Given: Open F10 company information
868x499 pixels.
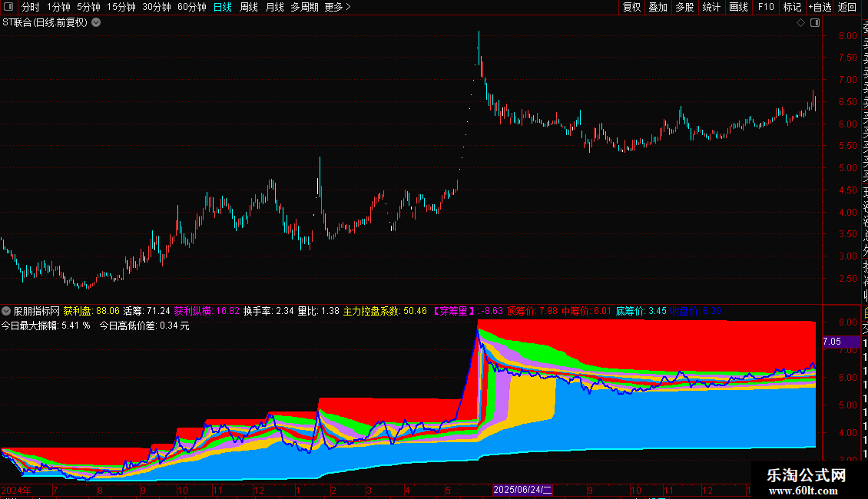Looking at the screenshot, I should (766, 7).
